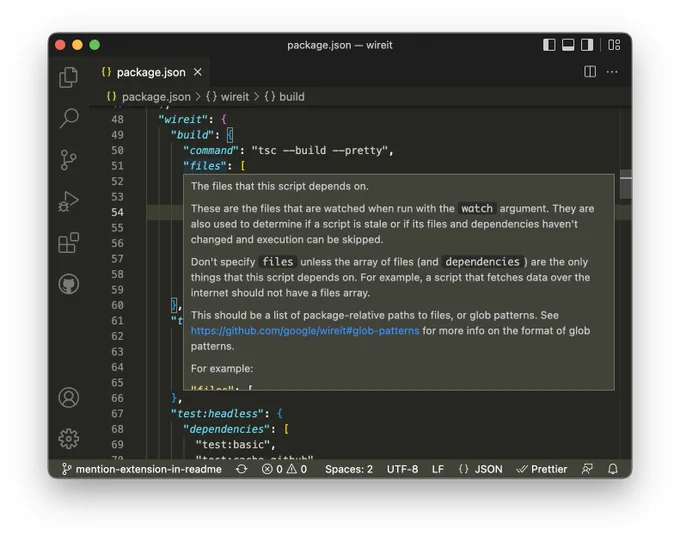The image size is (680, 542).
Task: Open the Accounts menu
Action: point(69,398)
